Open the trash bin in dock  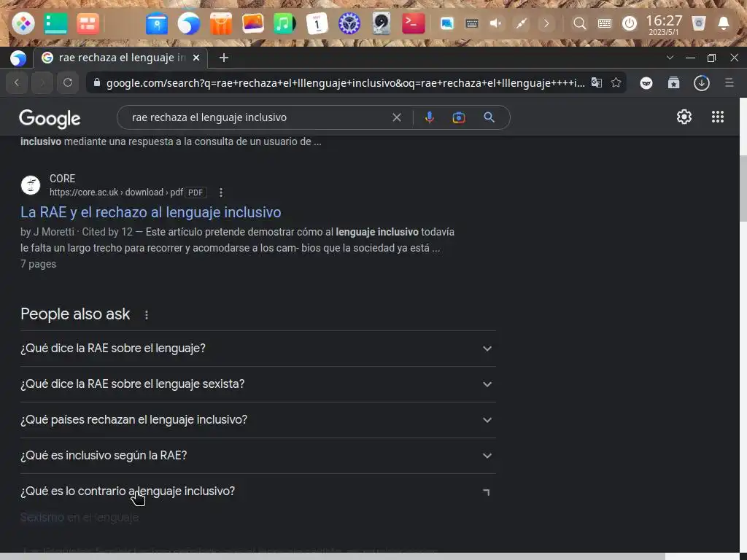(x=698, y=23)
